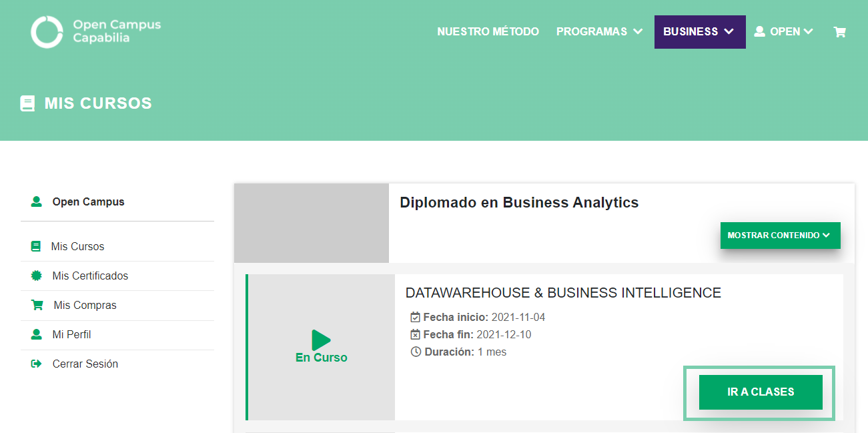Click the person icon beside Mi Perfil
Image resolution: width=868 pixels, height=433 pixels.
tap(37, 334)
